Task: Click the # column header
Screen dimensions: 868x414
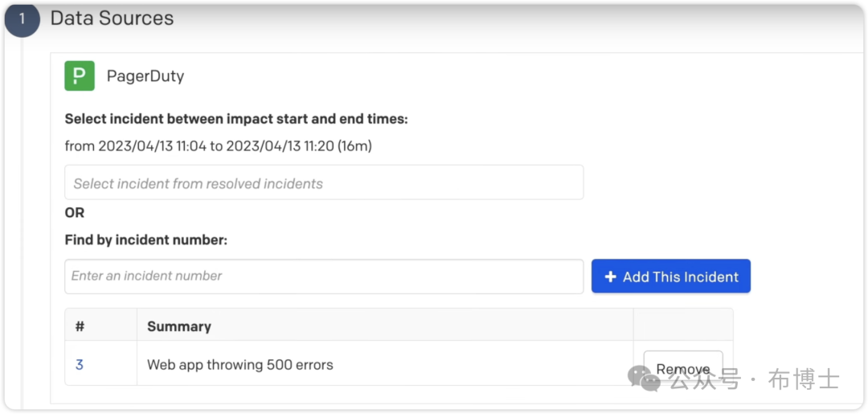Action: point(80,326)
